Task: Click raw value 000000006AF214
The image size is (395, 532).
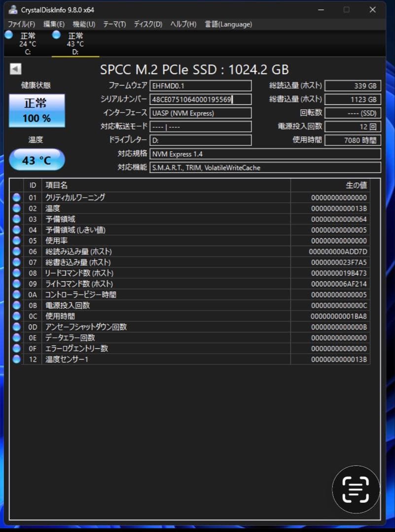Action: pyautogui.click(x=339, y=284)
